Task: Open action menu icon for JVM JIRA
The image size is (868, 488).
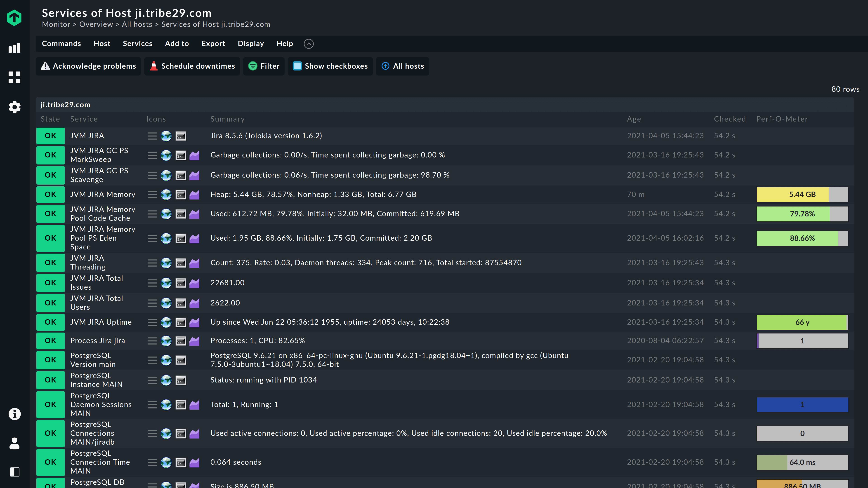Action: coord(152,136)
